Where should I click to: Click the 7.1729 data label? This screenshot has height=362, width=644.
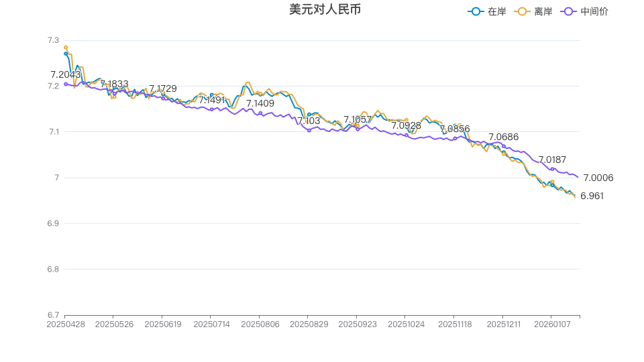click(x=163, y=88)
